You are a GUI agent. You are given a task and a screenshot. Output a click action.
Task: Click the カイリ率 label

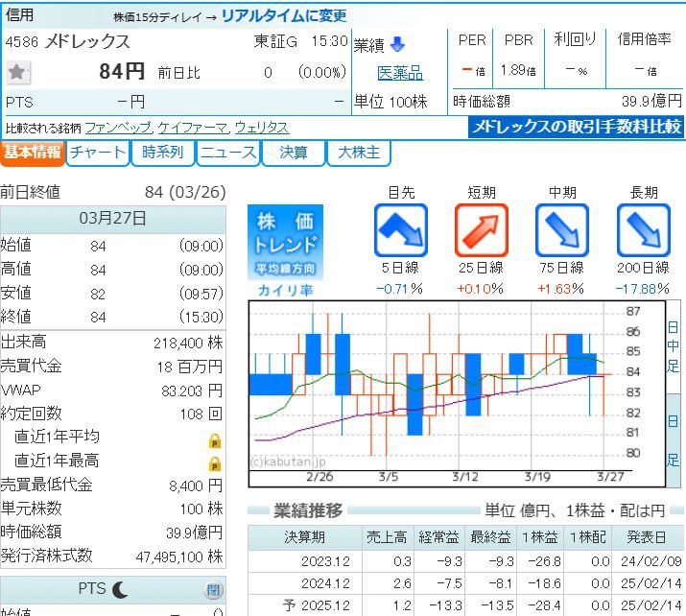coord(286,290)
